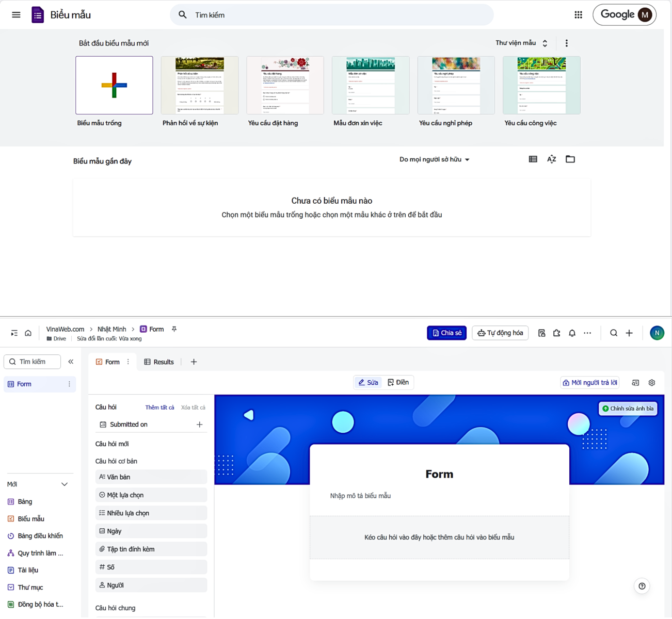Click the workspace search magnifier icon
The image size is (672, 619).
click(613, 333)
